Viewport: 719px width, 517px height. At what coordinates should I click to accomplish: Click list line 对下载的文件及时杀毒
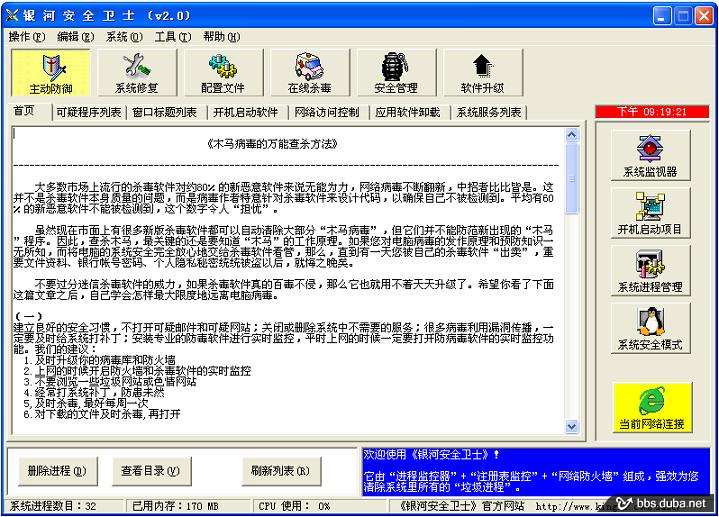pyautogui.click(x=88, y=414)
